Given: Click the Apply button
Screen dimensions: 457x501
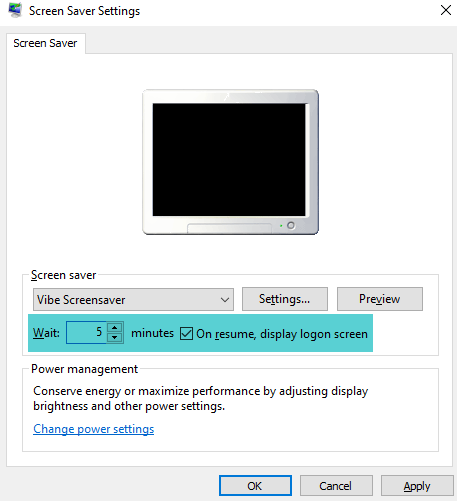Looking at the screenshot, I should 417,486.
